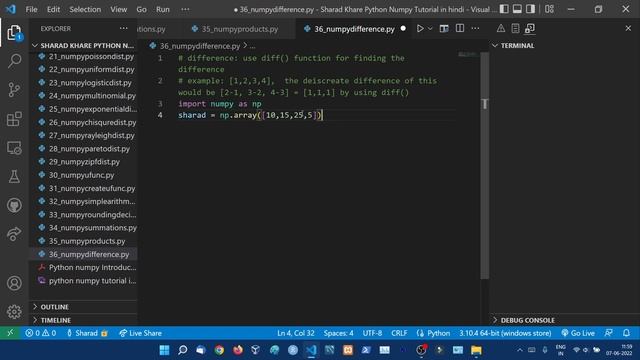Toggle the secondary side bar layout button
This screenshot has width=640, height=360.
tap(530, 9)
